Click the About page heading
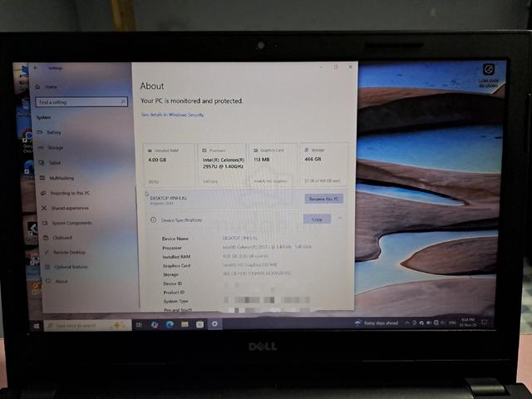 (152, 86)
